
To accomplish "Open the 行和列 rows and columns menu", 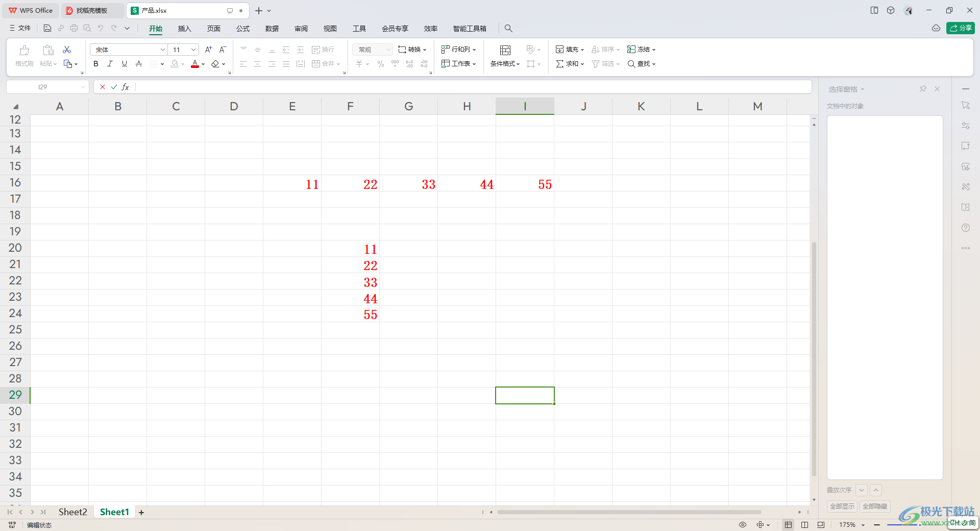I will tap(458, 50).
